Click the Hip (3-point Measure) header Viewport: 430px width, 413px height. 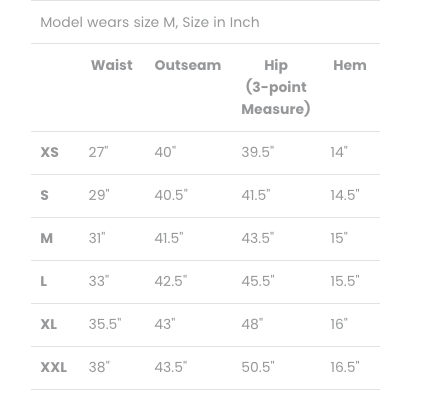click(x=276, y=87)
